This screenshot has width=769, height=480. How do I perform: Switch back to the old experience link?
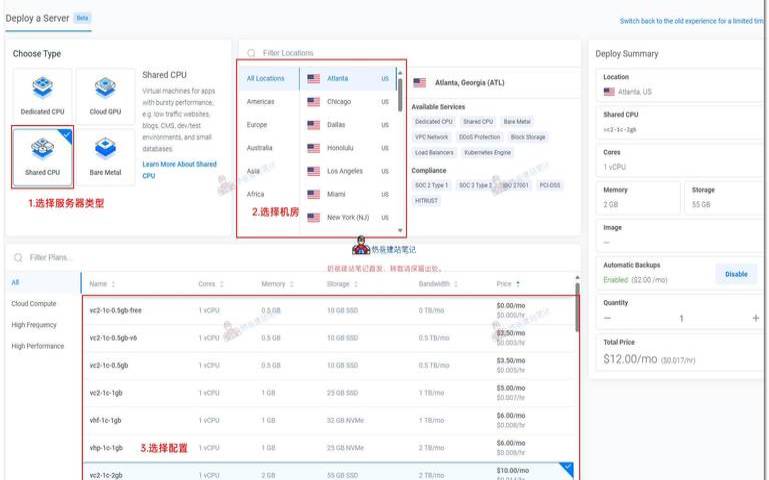[692, 21]
